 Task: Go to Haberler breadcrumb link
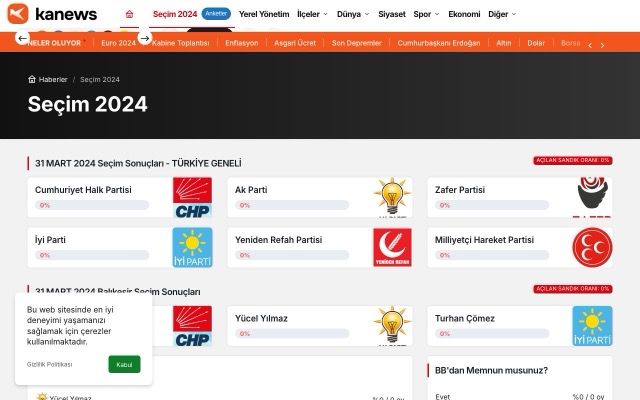[53, 79]
